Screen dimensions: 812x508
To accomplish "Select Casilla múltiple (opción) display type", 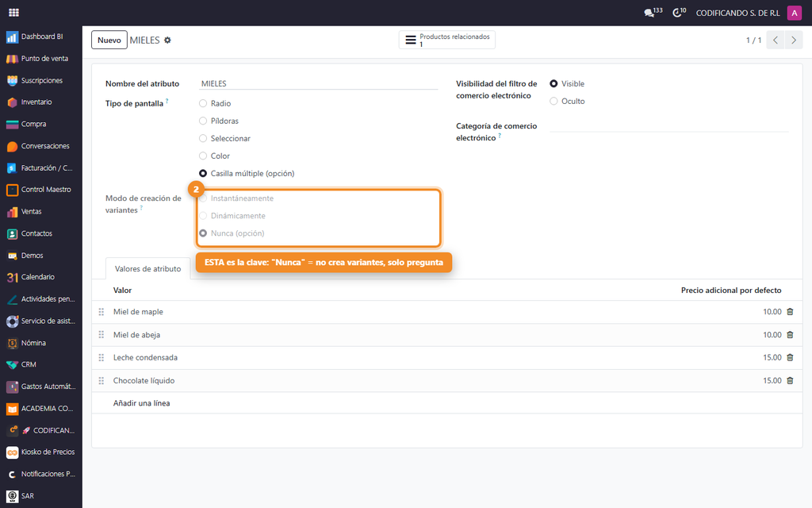I will 203,173.
